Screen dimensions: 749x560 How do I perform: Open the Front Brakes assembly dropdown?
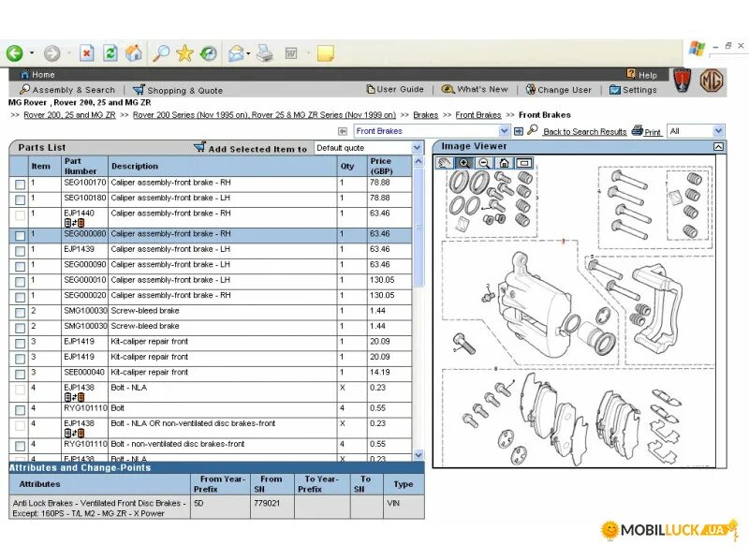(x=504, y=131)
